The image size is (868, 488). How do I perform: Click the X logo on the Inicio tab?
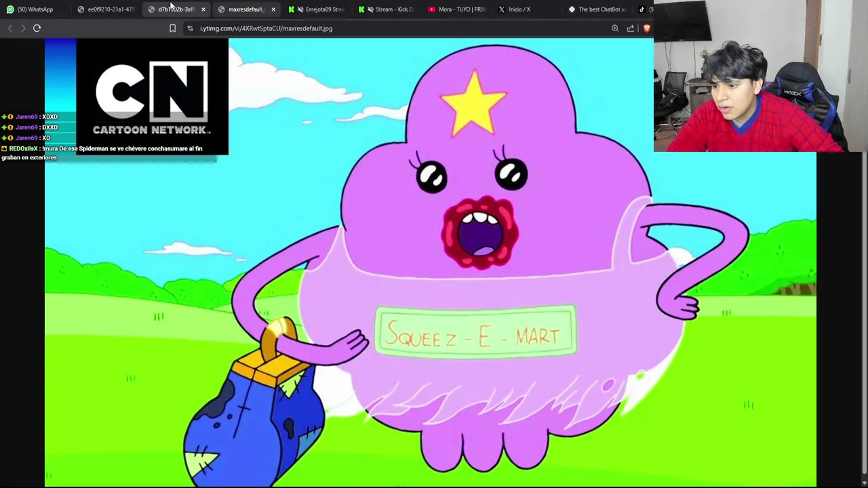[x=502, y=9]
